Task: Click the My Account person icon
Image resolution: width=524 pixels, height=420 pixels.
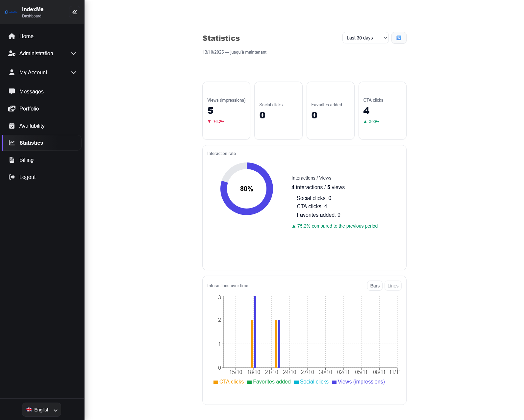Action: [12, 72]
